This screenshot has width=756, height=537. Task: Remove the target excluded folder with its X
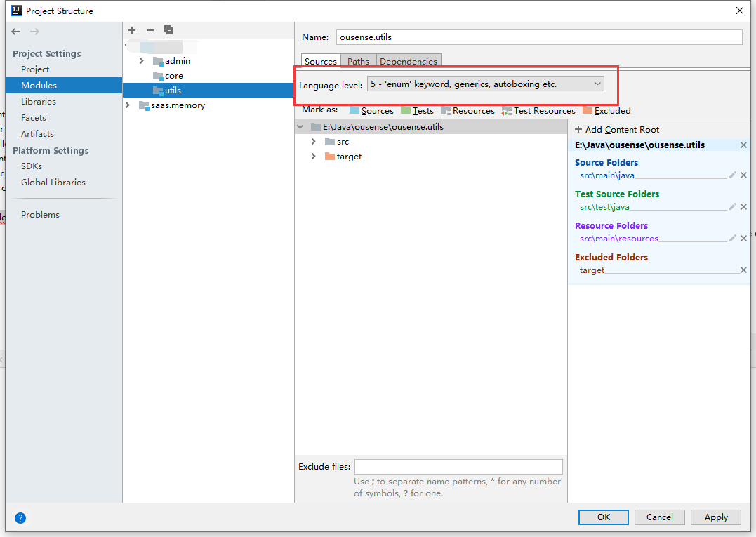click(x=743, y=270)
